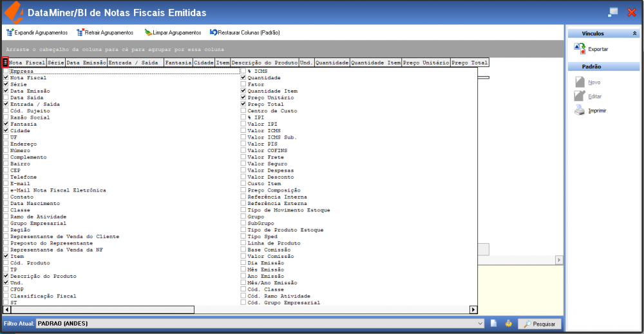Click the orange application logo icon
644x334 pixels.
click(14, 12)
